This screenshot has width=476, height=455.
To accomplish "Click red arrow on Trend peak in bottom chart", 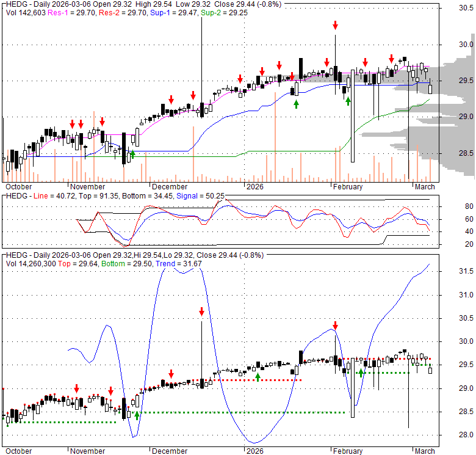I will 335,326.
